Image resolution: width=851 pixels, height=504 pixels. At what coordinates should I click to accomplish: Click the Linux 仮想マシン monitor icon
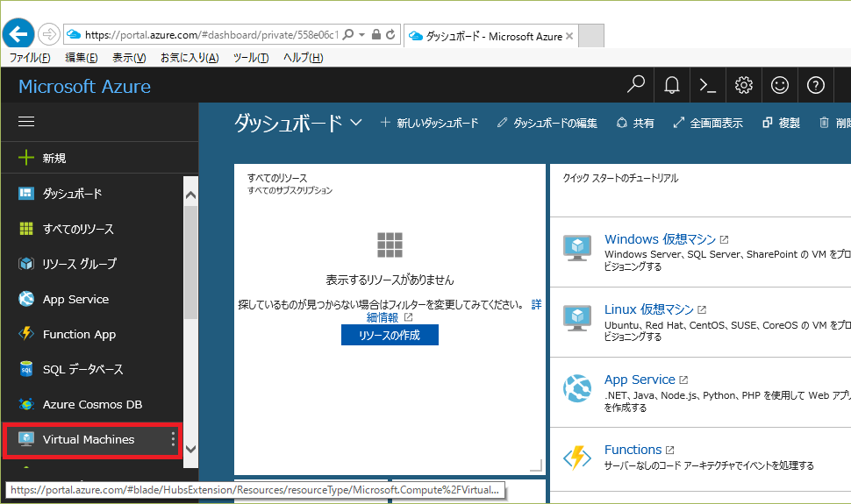tap(577, 318)
